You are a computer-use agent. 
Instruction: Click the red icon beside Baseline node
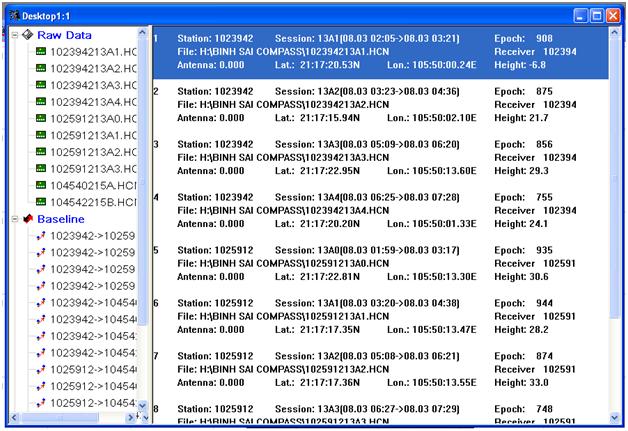[x=27, y=218]
